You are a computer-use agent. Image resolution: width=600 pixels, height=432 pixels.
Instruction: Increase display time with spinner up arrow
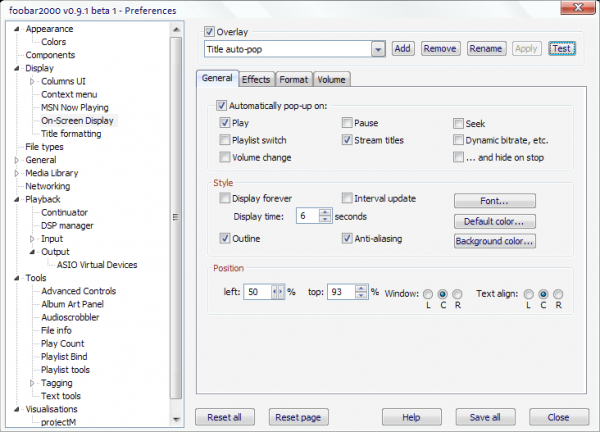click(x=325, y=212)
